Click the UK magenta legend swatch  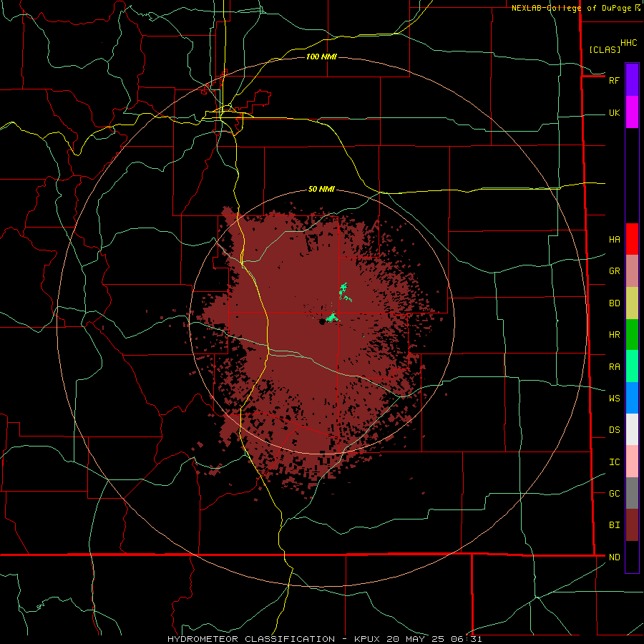coord(632,112)
